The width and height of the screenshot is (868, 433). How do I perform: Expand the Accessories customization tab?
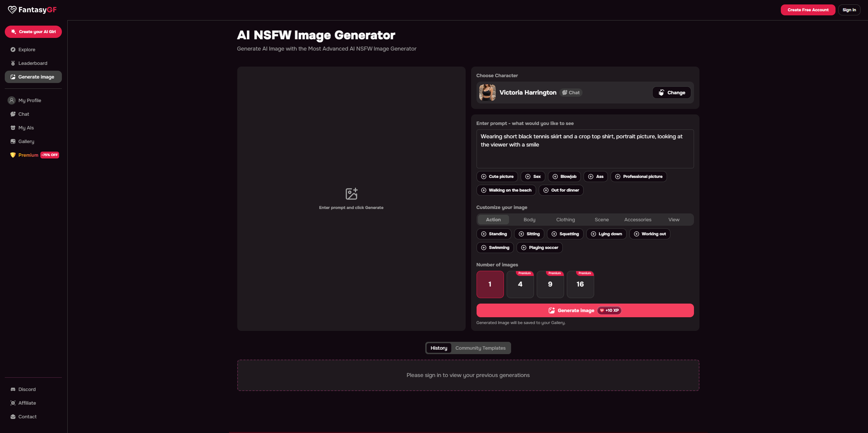638,220
